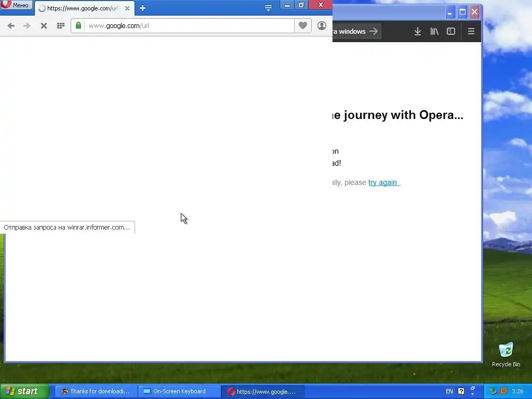532x399 pixels.
Task: Stop loading the page
Action: pos(44,26)
